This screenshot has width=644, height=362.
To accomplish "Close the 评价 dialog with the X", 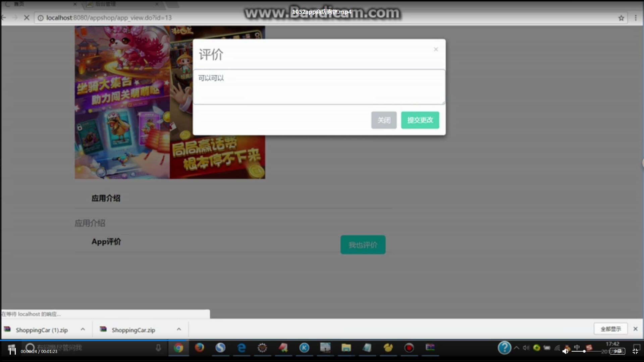I will click(x=436, y=49).
